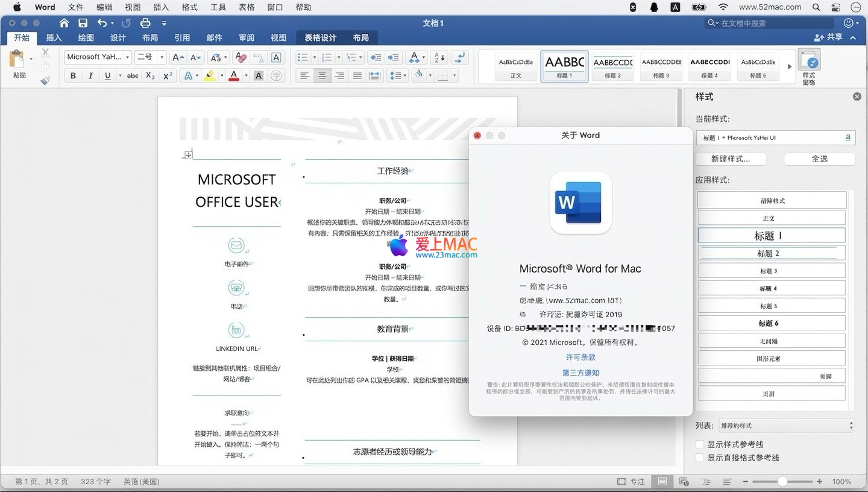Enable 显示样式参考线 checkbox

tap(700, 444)
